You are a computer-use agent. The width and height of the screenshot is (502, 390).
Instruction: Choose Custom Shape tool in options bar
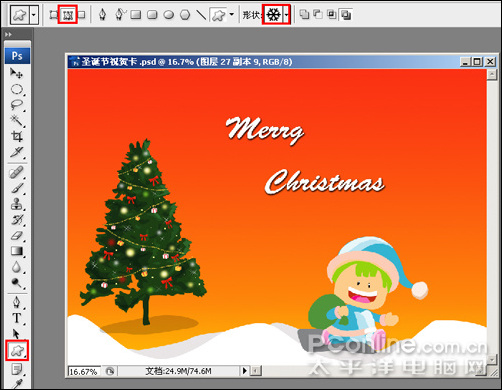(219, 15)
